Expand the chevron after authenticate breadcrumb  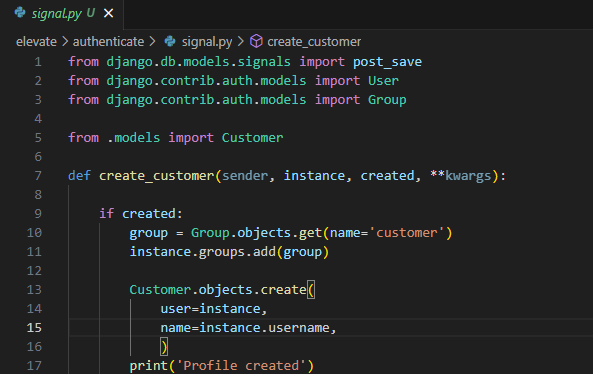pos(152,42)
